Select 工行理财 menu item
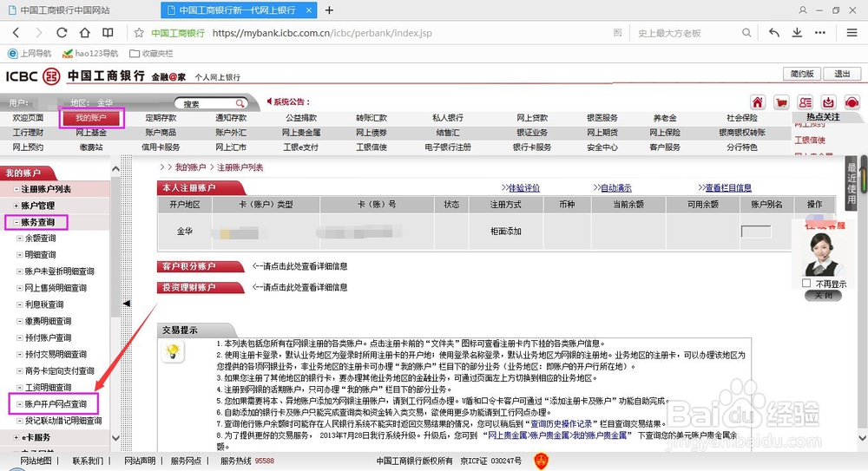Screen dimensions: 868x471 point(28,133)
